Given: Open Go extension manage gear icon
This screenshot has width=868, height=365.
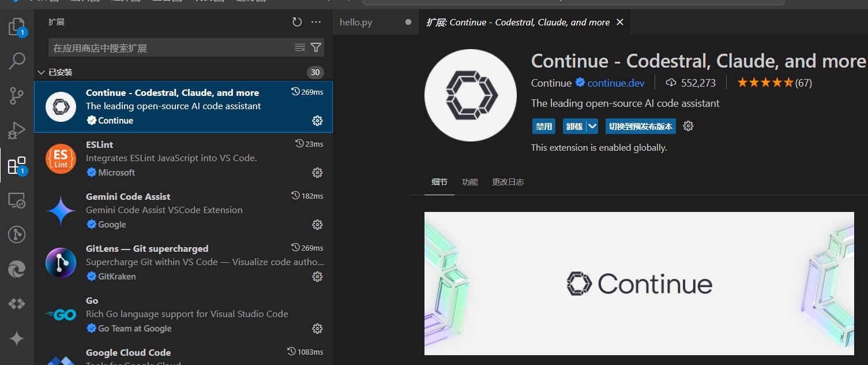Looking at the screenshot, I should coord(317,328).
